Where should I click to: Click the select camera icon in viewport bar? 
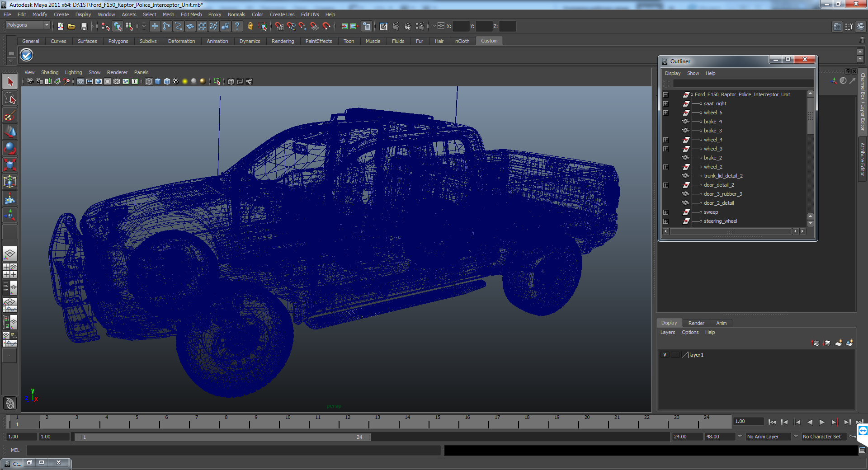(30, 81)
